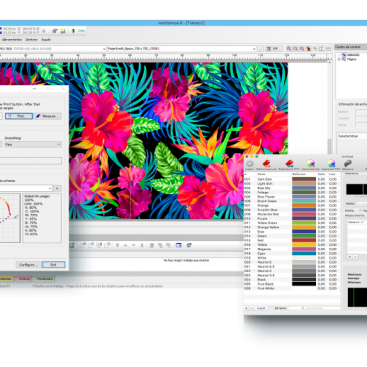This screenshot has height=367, width=367.
Task: Select the Blue Sky row
Action: [292, 188]
